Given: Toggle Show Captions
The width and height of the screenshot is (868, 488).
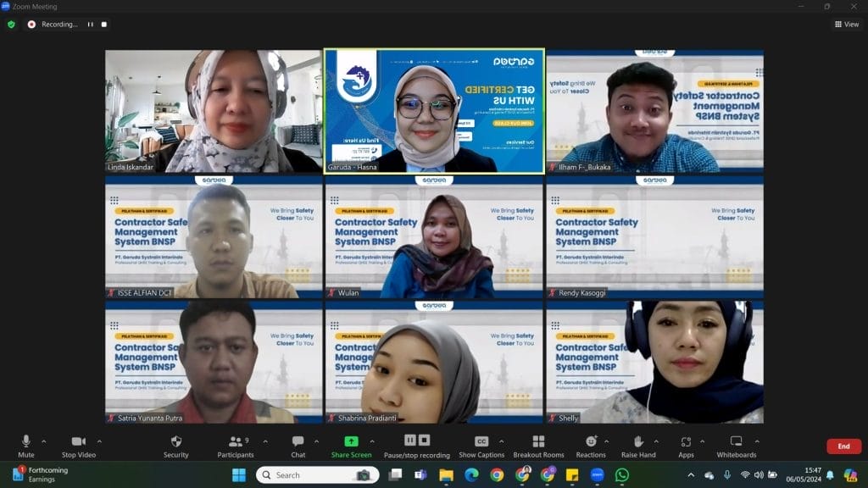Looking at the screenshot, I should 481,446.
